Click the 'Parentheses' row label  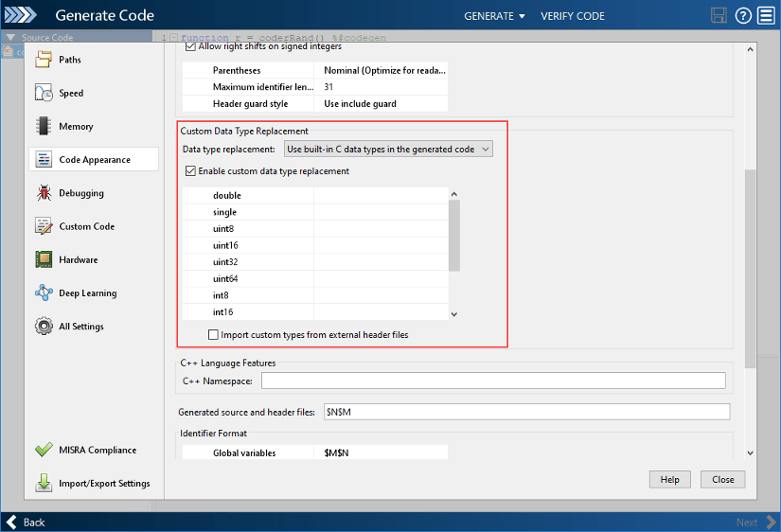(237, 70)
